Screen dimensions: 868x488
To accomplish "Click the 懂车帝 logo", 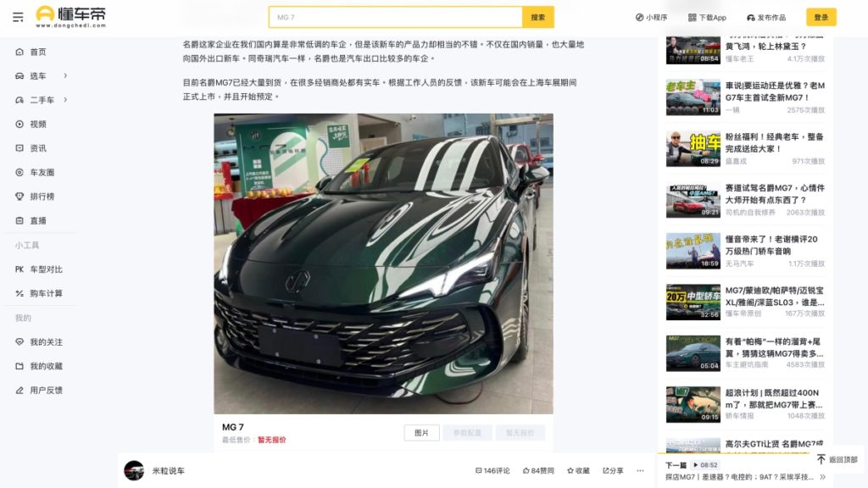I will point(70,17).
